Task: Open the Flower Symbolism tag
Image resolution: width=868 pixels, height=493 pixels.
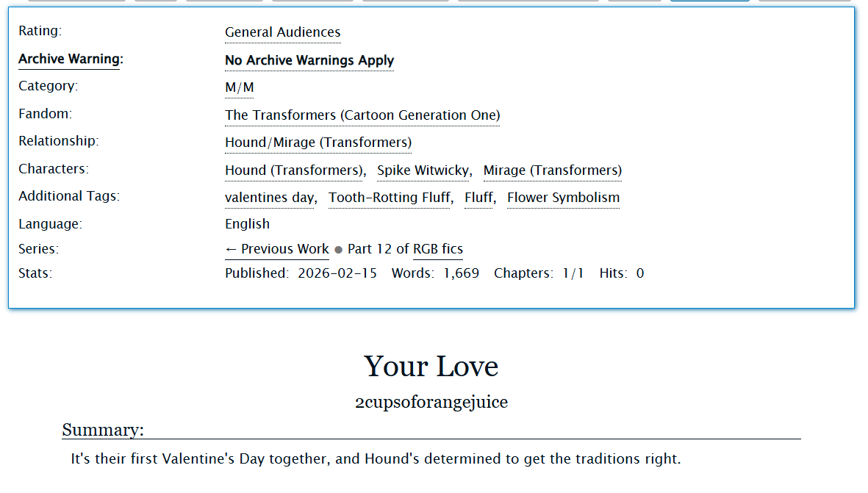Action: (563, 198)
